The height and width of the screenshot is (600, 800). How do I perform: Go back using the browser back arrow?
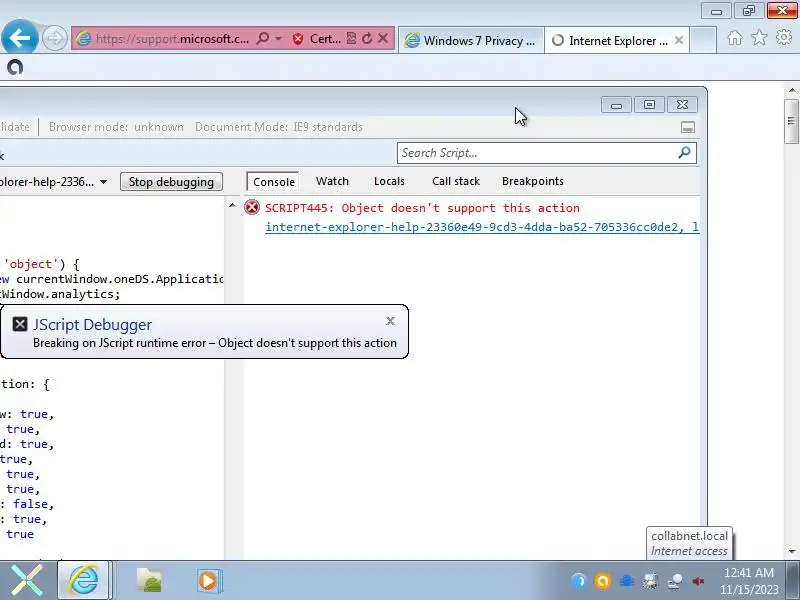point(19,37)
